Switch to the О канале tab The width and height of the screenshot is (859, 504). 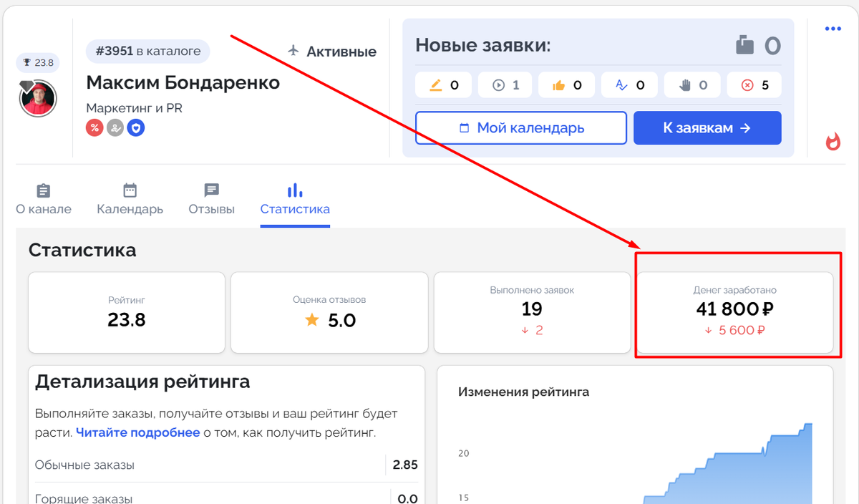coord(44,199)
